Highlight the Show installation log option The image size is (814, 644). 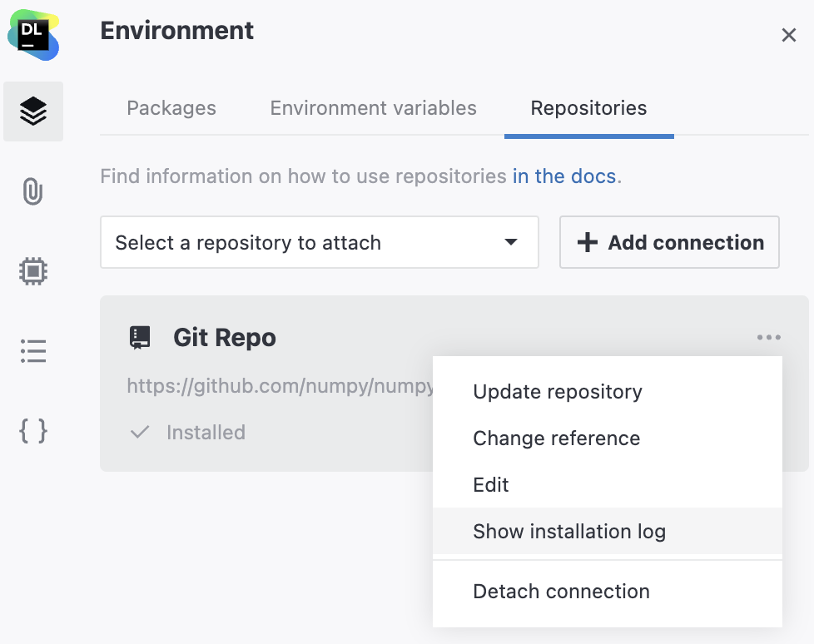[x=569, y=531]
